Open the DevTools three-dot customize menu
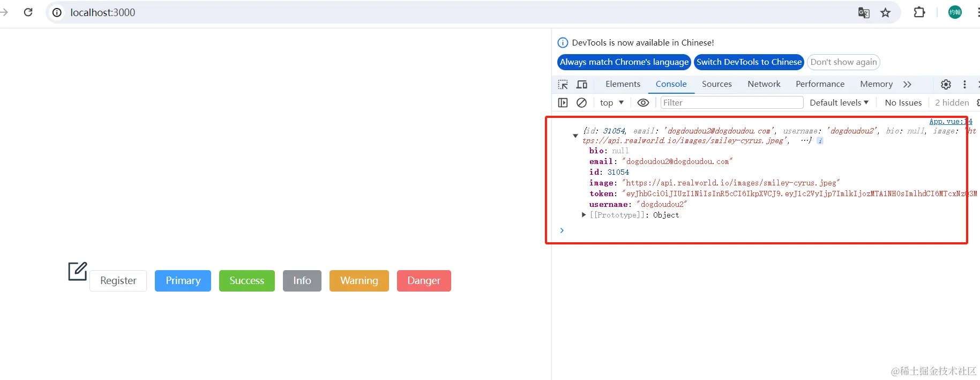The image size is (980, 380). (964, 85)
